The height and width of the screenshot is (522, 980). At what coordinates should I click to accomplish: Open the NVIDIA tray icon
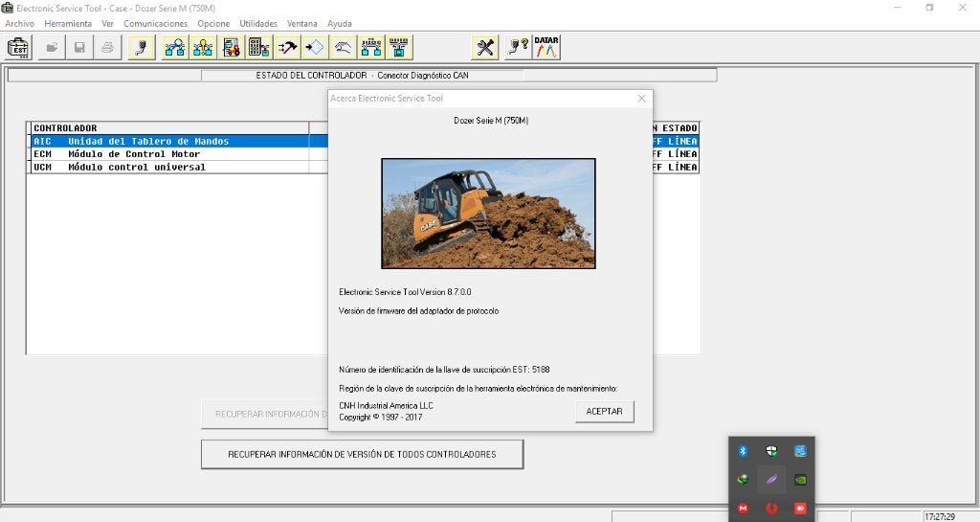coord(800,480)
